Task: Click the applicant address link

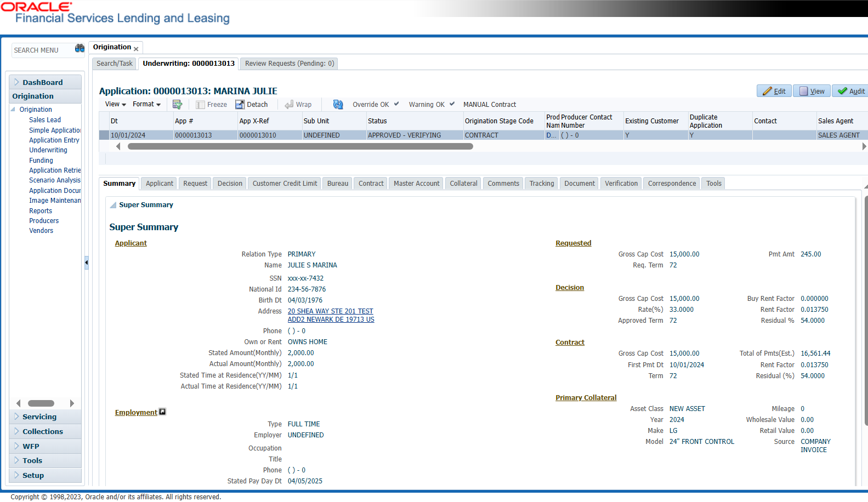Action: coord(331,315)
